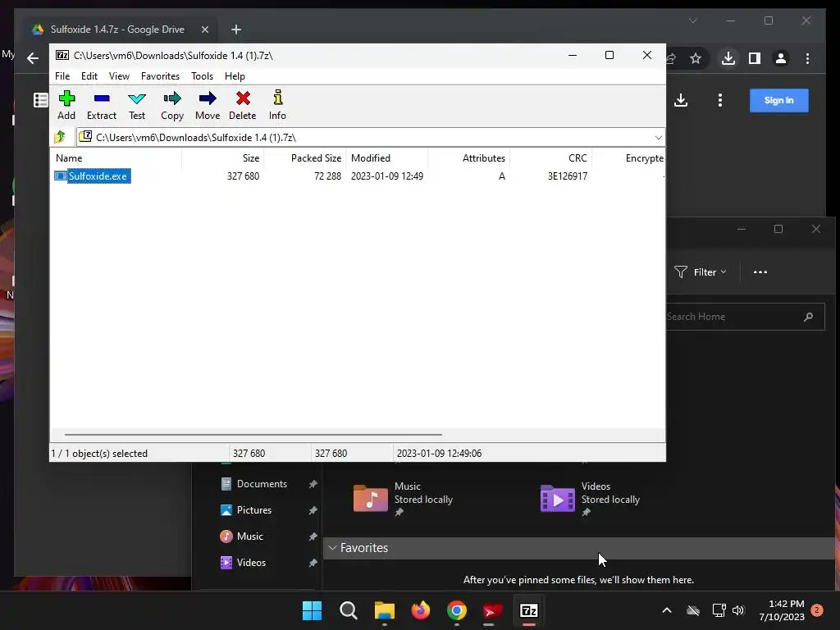
Task: Open volume control in system tray
Action: (738, 610)
